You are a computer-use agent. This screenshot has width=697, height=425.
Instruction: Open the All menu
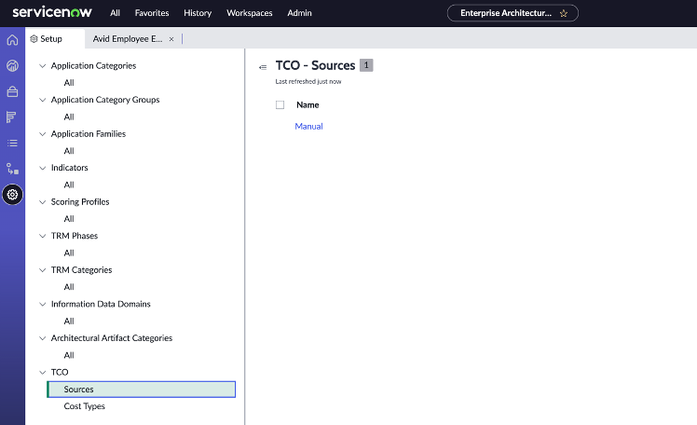point(115,13)
